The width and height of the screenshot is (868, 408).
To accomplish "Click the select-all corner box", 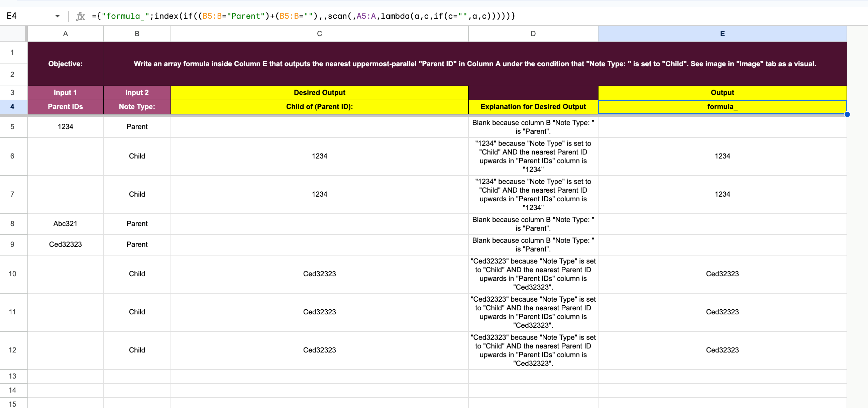I will 12,34.
